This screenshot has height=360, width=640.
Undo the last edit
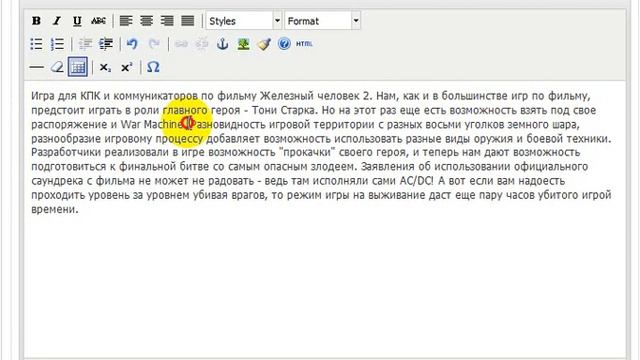point(132,44)
